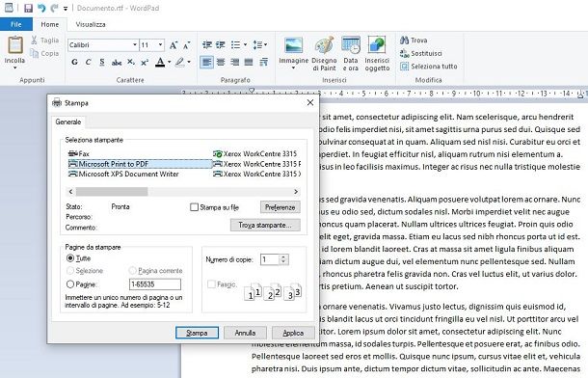
Task: Open the line spacing dropdown
Action: click(x=260, y=45)
